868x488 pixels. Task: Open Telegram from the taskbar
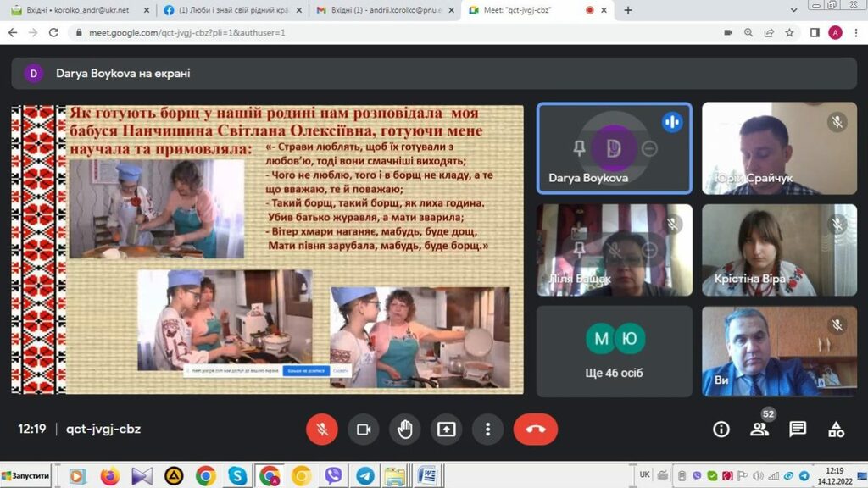[x=365, y=476]
